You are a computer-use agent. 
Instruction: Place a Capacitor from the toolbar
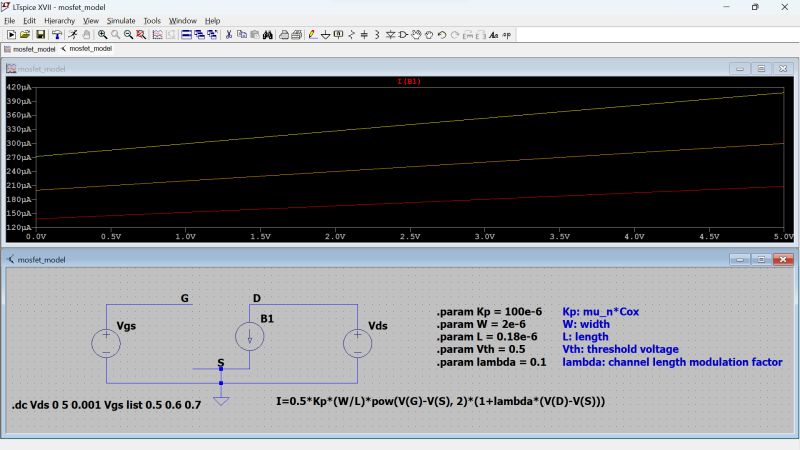tap(364, 35)
